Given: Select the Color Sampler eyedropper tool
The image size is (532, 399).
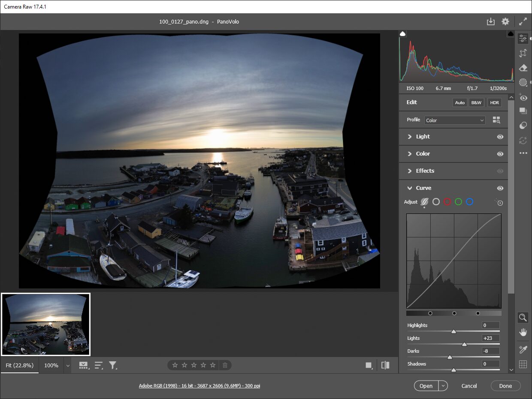Looking at the screenshot, I should (523, 349).
